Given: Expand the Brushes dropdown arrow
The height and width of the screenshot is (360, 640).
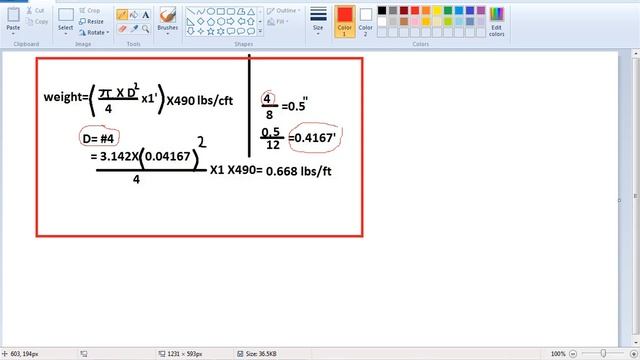Looking at the screenshot, I should (x=167, y=33).
